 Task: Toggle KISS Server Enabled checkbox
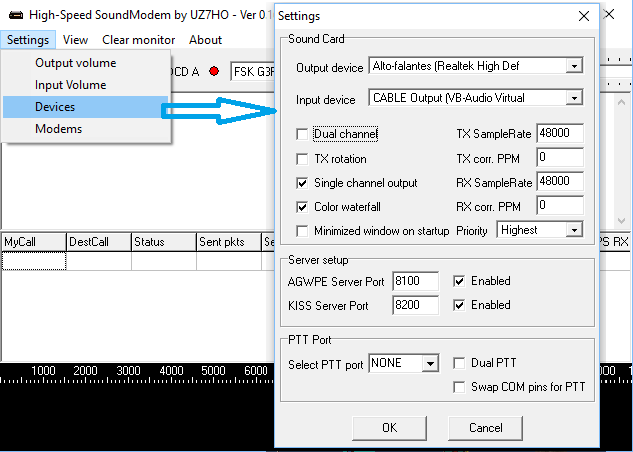[459, 305]
